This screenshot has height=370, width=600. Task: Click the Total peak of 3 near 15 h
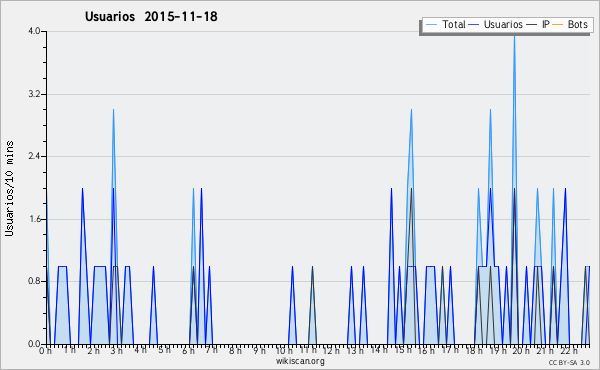point(411,110)
